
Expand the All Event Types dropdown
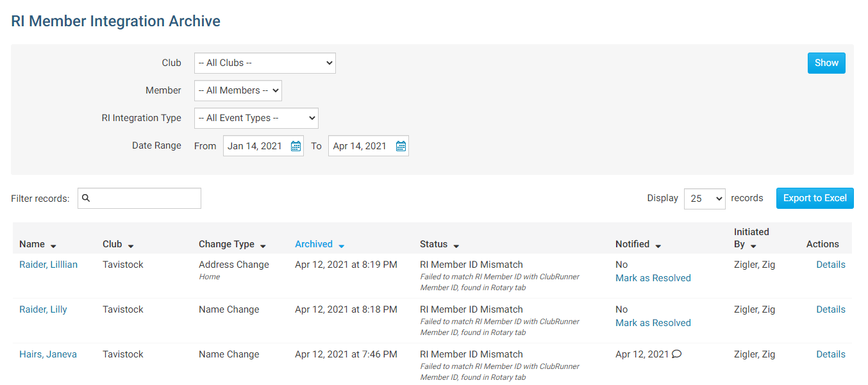(x=256, y=118)
